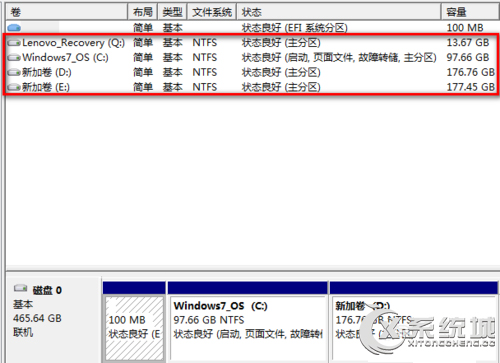
Task: Click the 基本 type cell in Lenovo_Recovery row
Action: [x=173, y=43]
